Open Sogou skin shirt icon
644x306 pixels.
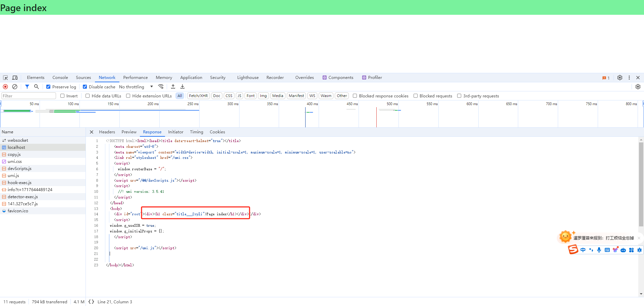tap(615, 250)
